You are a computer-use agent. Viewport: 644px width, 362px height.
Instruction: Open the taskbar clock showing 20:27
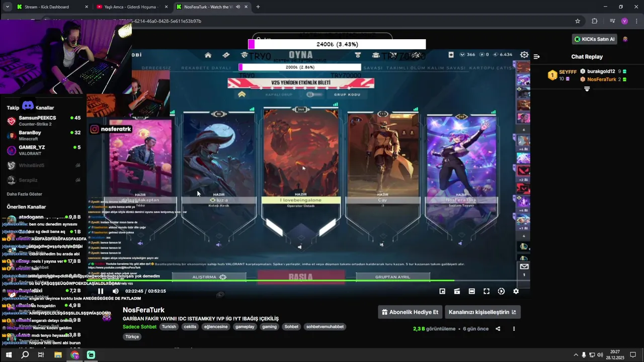click(x=616, y=355)
